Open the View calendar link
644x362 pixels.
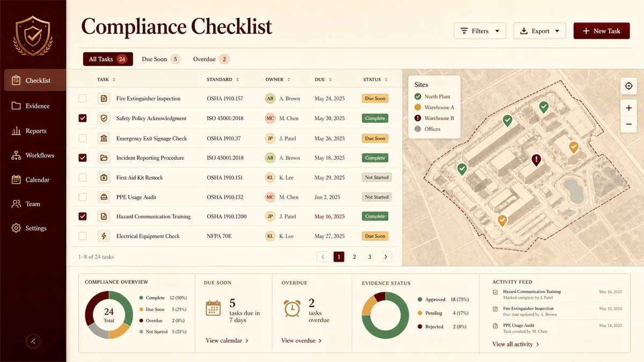tap(227, 341)
